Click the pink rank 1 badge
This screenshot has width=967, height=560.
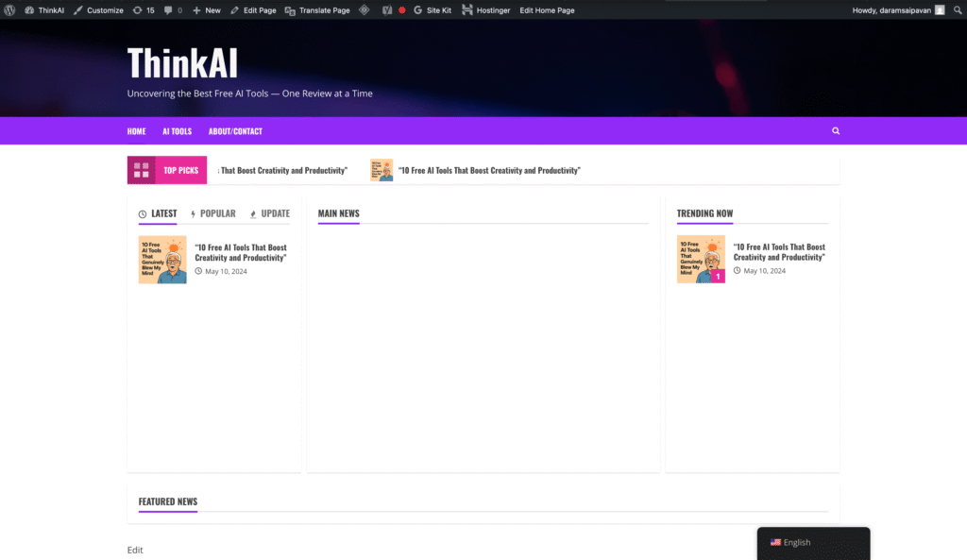718,277
